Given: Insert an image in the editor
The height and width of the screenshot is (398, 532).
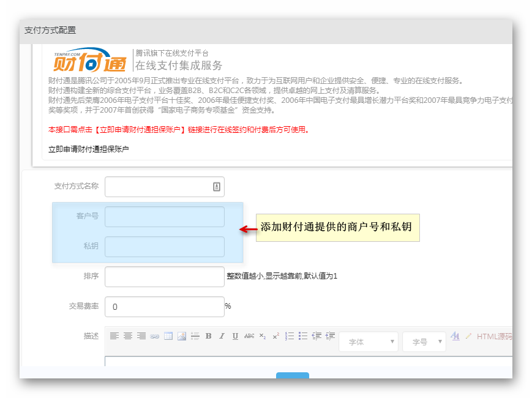Looking at the screenshot, I should click(x=182, y=336).
